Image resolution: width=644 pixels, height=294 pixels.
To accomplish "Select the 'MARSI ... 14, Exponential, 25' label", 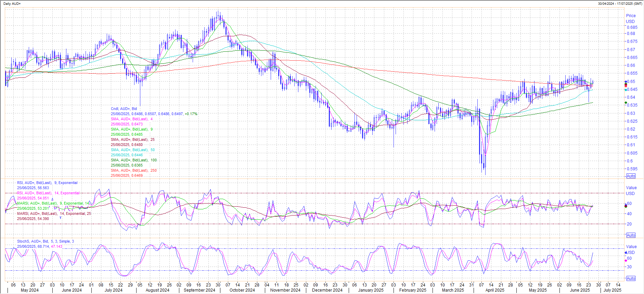I will coord(54,214).
